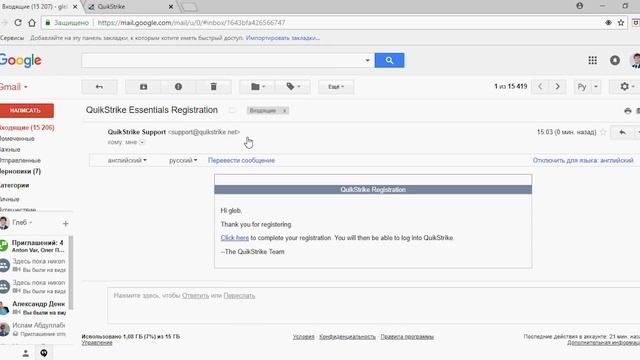Open Inbox folder with 15 206 unread
The width and height of the screenshot is (640, 360).
click(x=27, y=127)
